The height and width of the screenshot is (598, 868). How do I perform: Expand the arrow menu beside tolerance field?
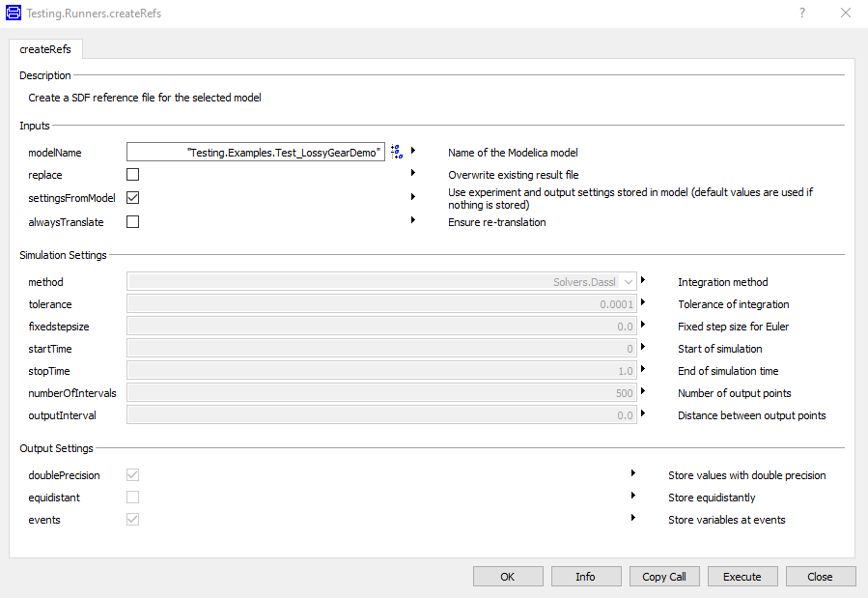(643, 302)
